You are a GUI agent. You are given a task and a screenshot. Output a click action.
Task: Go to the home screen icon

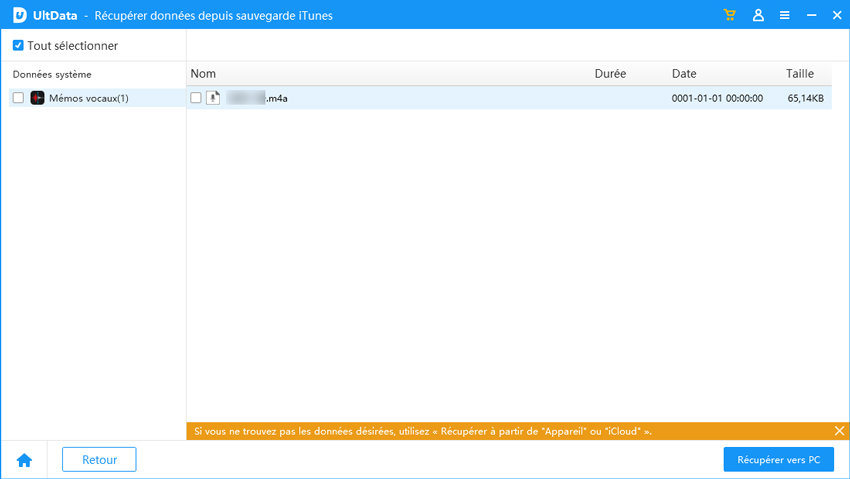click(x=24, y=460)
